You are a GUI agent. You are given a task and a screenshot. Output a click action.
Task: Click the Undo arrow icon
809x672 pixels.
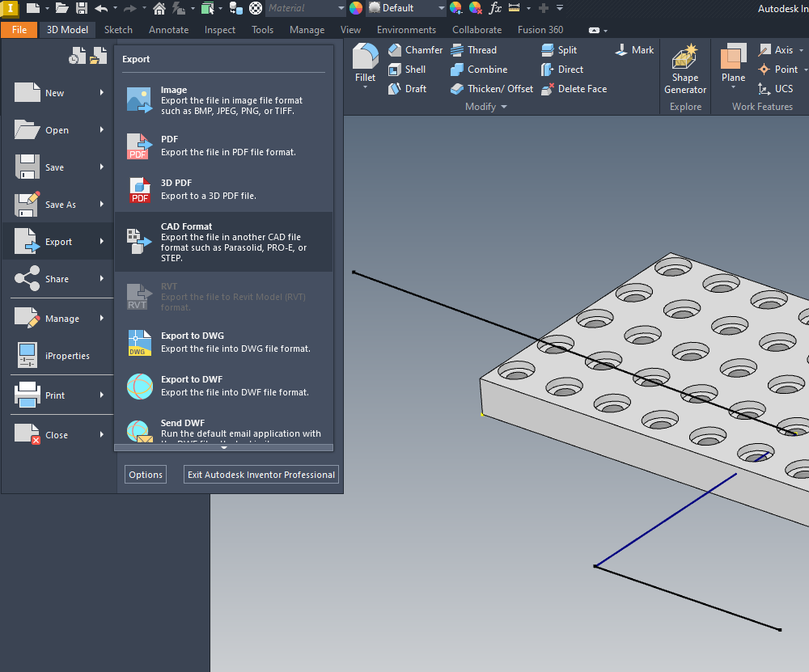coord(101,8)
